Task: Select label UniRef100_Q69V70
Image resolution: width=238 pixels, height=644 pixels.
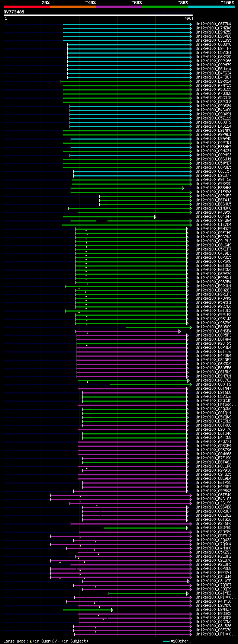Action: (213, 274)
